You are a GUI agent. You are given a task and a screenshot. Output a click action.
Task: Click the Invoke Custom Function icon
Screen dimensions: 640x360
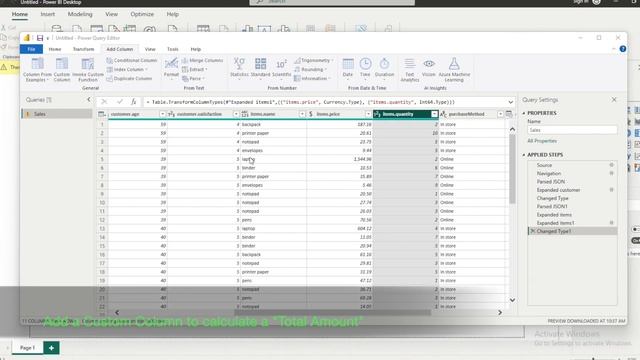(88, 64)
